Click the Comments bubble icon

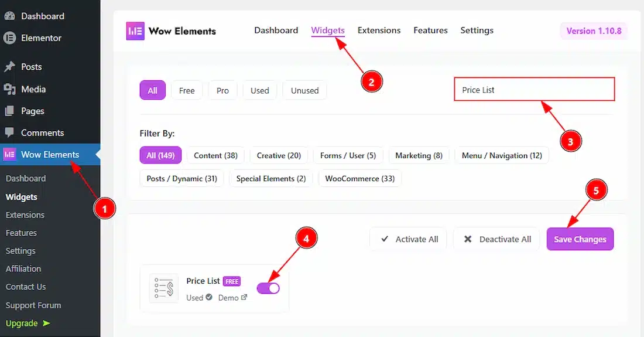[9, 132]
